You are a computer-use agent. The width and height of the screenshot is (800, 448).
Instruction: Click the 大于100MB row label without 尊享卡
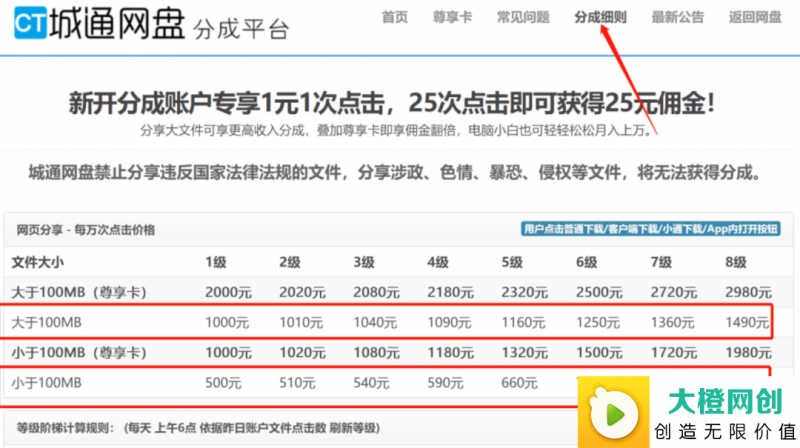[46, 322]
